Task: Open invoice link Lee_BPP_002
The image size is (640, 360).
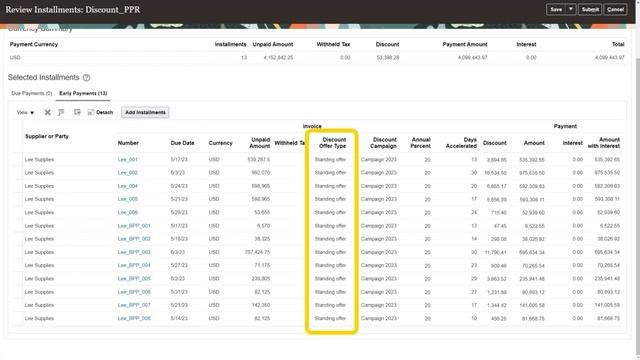Action: pyautogui.click(x=134, y=239)
